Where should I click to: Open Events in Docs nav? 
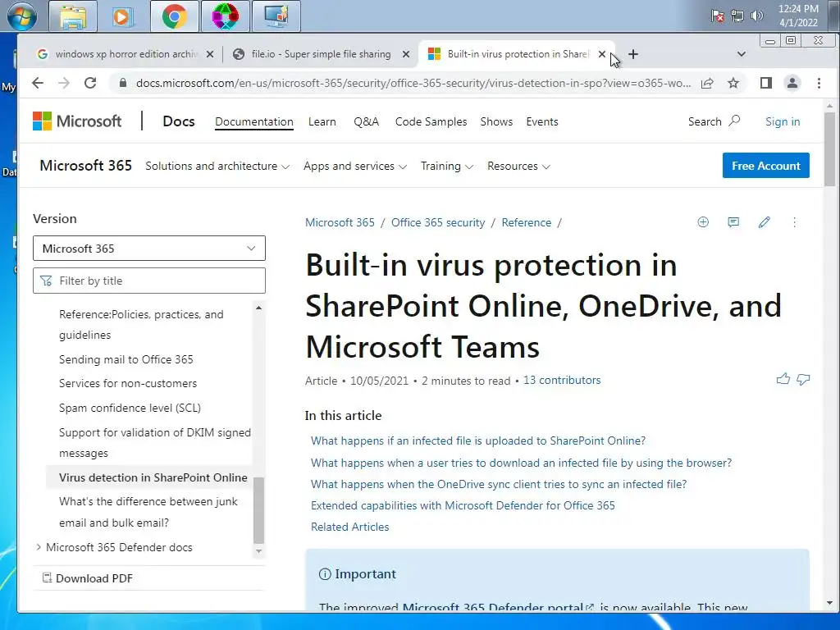(542, 121)
